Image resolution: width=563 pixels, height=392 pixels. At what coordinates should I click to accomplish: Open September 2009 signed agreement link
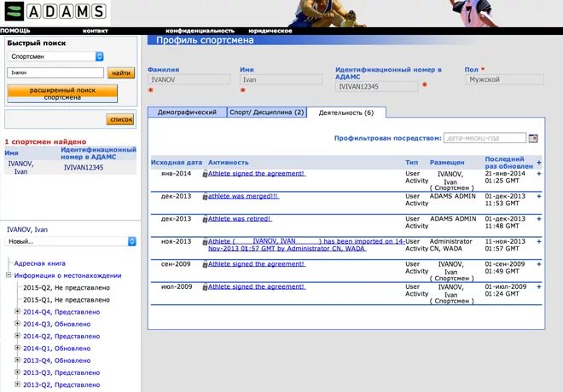(257, 264)
